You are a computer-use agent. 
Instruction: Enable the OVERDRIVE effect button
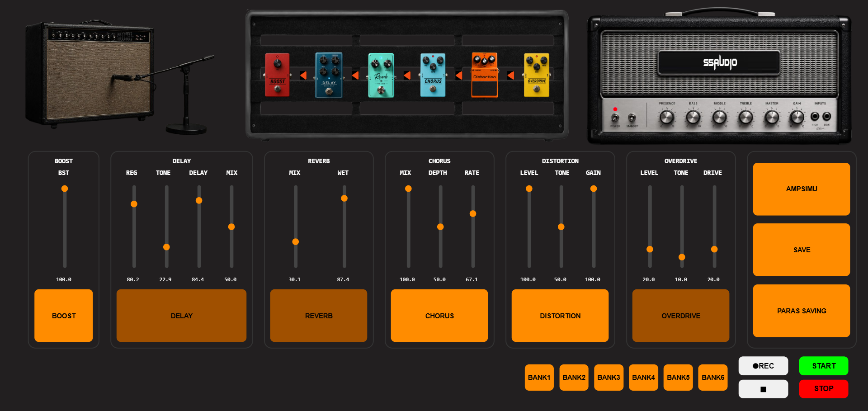(x=681, y=316)
